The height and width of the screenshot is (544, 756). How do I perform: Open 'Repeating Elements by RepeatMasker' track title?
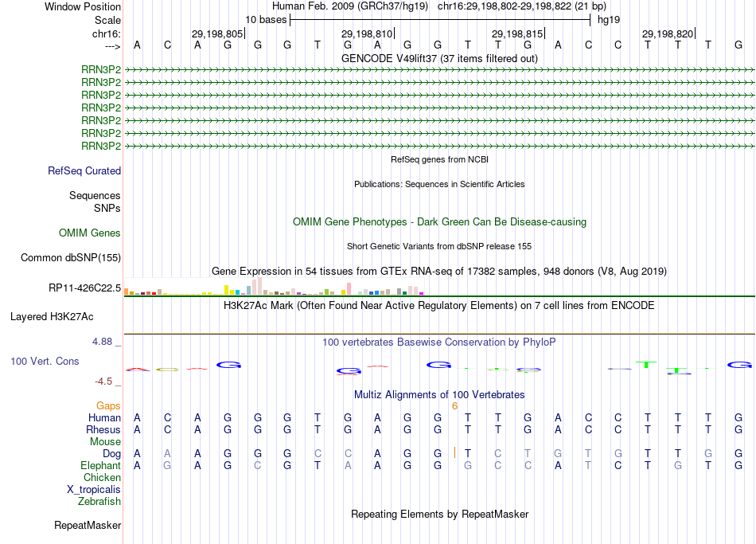point(439,515)
